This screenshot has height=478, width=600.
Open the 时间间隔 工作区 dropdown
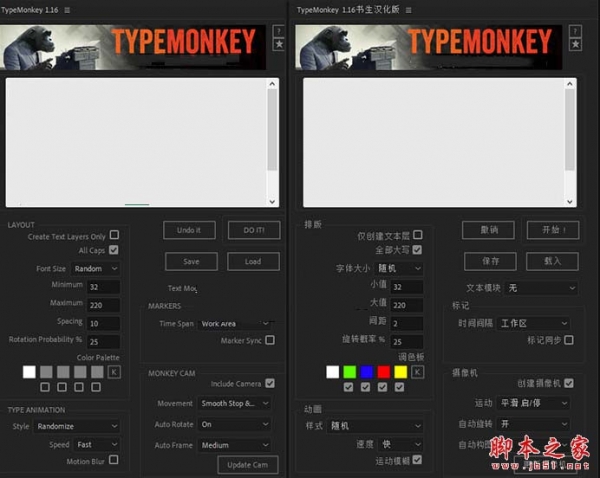533,323
